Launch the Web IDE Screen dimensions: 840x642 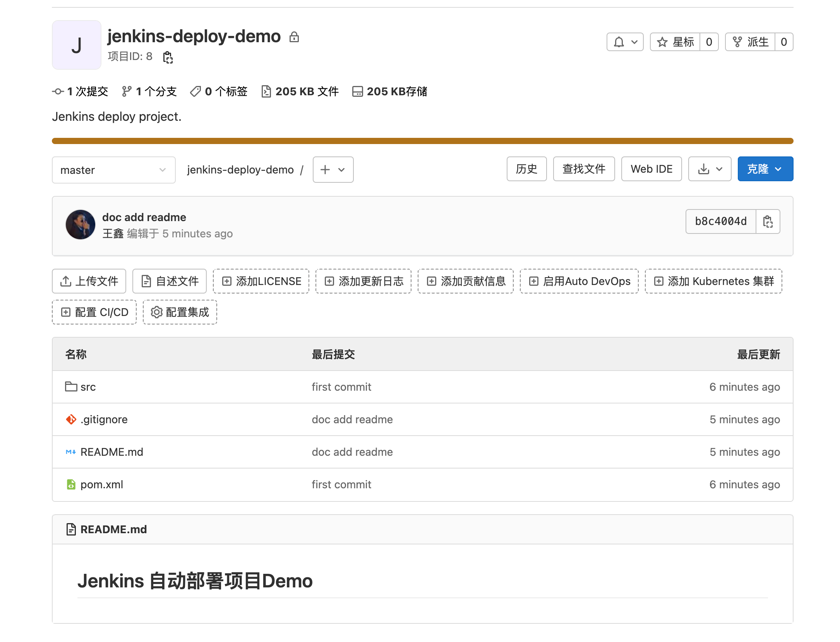point(651,169)
